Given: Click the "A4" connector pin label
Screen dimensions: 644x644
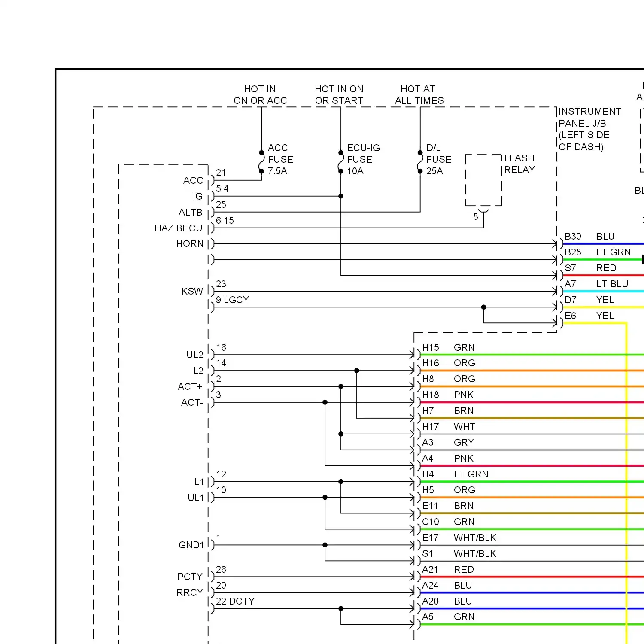Looking at the screenshot, I should point(428,458).
